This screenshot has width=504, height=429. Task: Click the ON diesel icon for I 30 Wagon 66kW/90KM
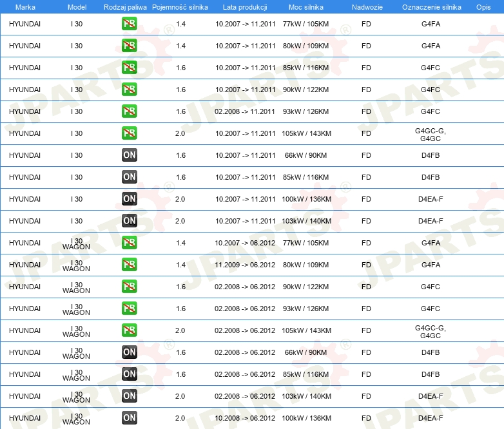[129, 352]
